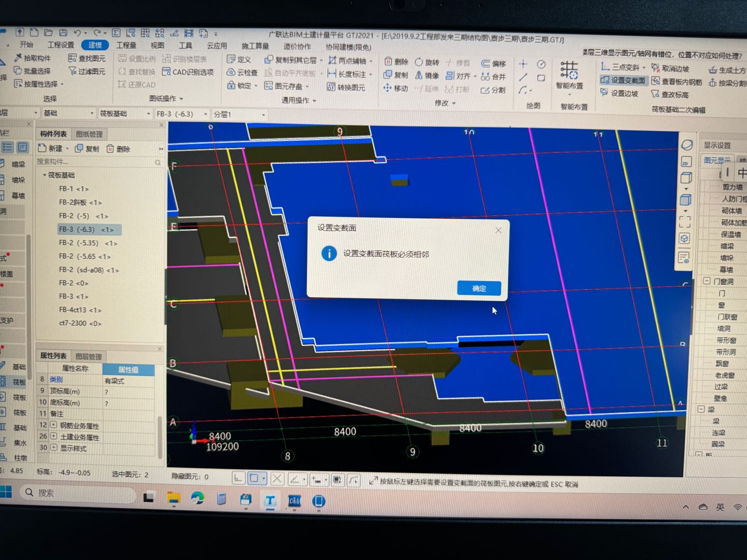Click the save icon in quick access toolbar
Screen dimensions: 747x560
[x=63, y=32]
